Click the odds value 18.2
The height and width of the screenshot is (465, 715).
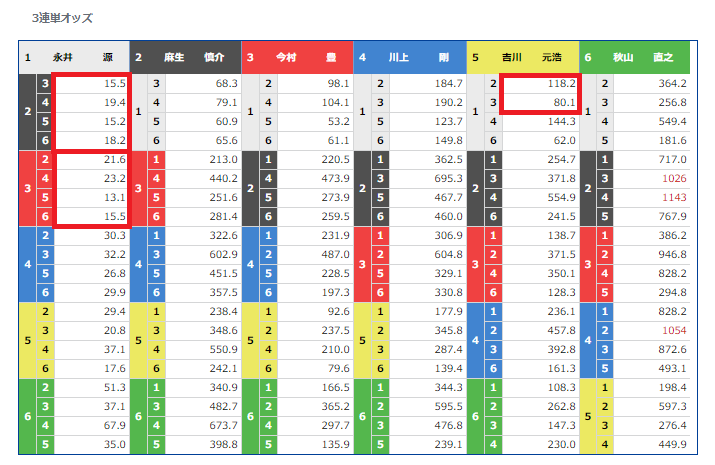[114, 140]
